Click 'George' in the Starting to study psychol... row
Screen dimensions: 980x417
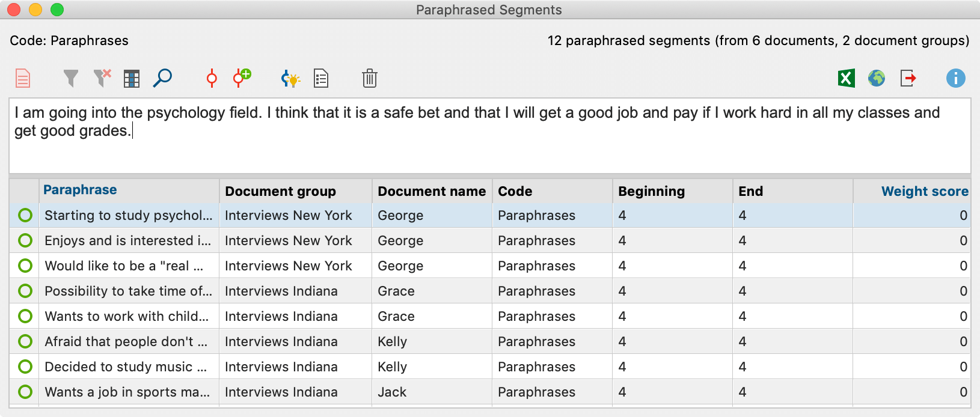[400, 215]
